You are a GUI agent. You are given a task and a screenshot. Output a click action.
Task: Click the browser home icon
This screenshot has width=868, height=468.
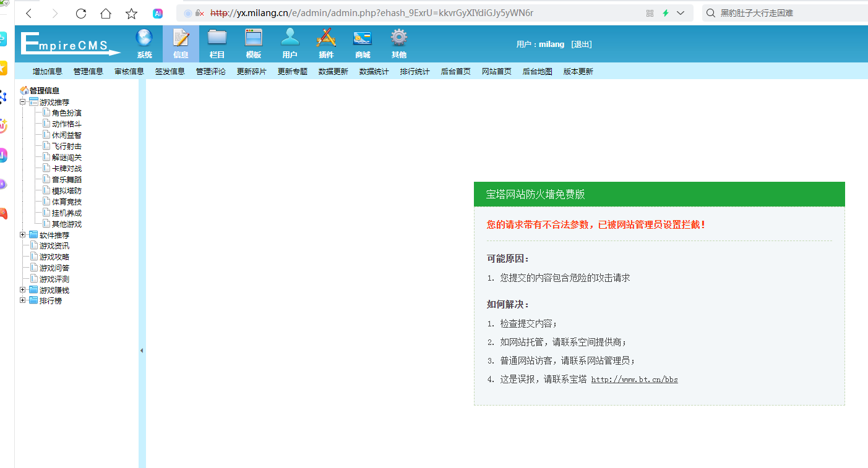coord(106,13)
